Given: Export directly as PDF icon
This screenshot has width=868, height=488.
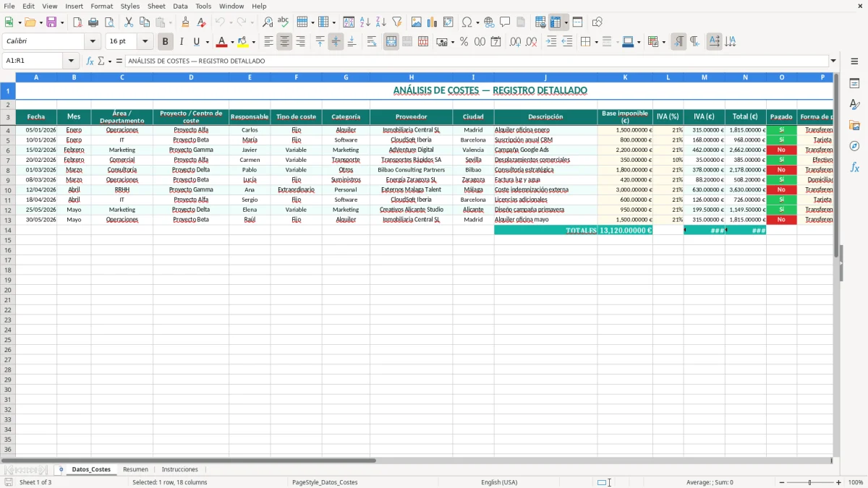Looking at the screenshot, I should (77, 22).
